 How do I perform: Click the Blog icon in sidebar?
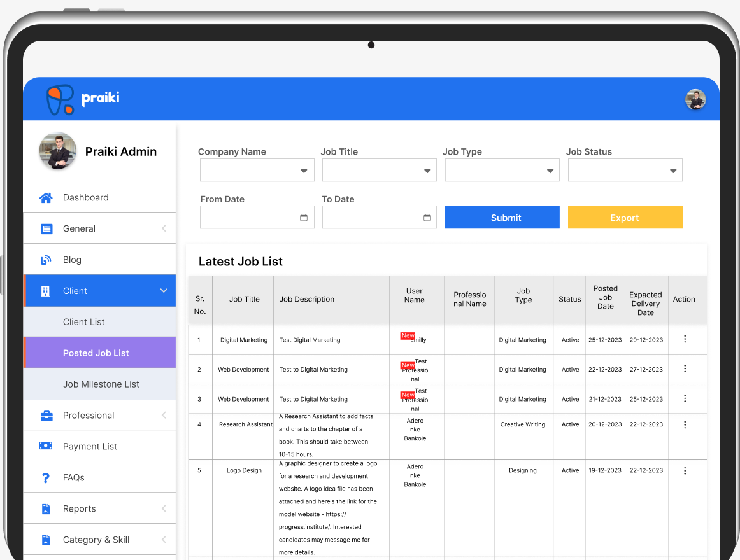[x=46, y=260]
